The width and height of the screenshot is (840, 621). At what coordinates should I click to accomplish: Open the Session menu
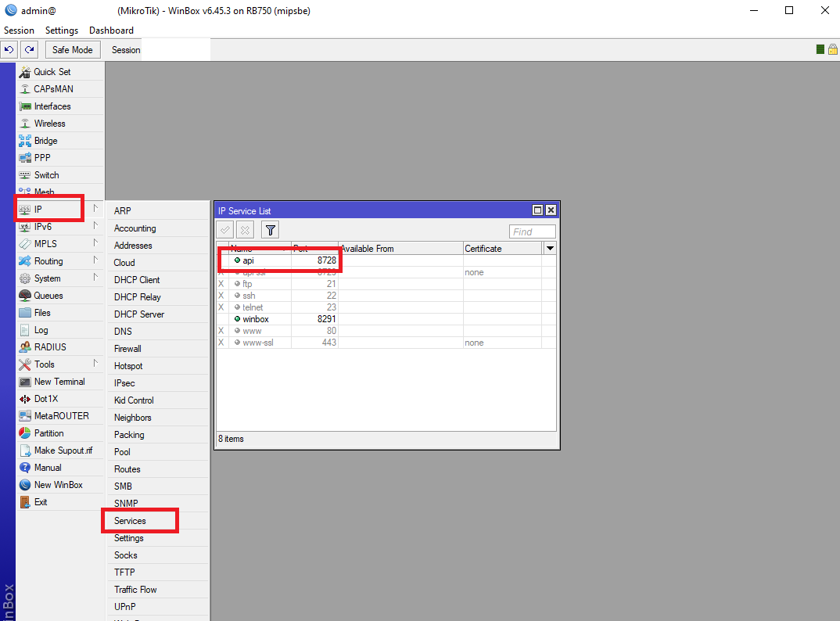19,31
